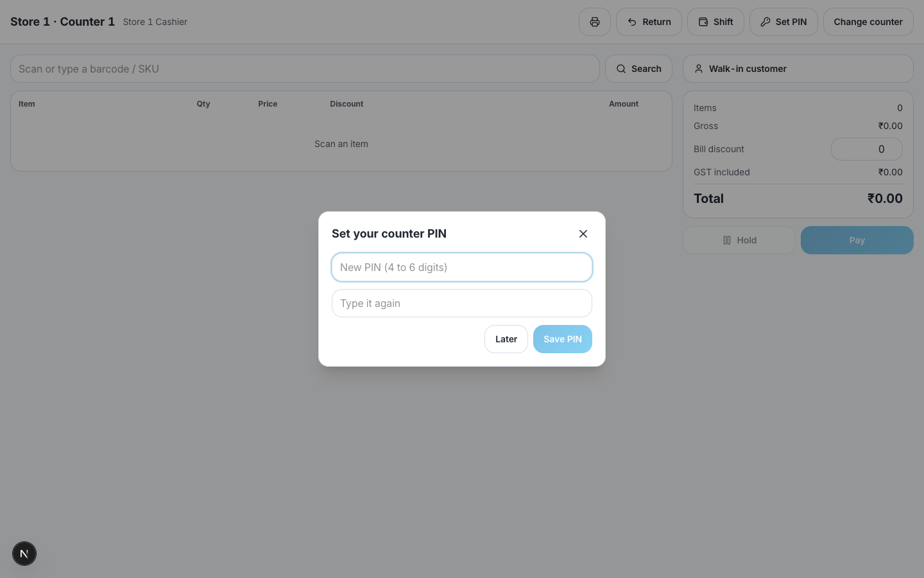Viewport: 924px width, 578px height.
Task: Click the Shift toolbar button
Action: point(715,22)
